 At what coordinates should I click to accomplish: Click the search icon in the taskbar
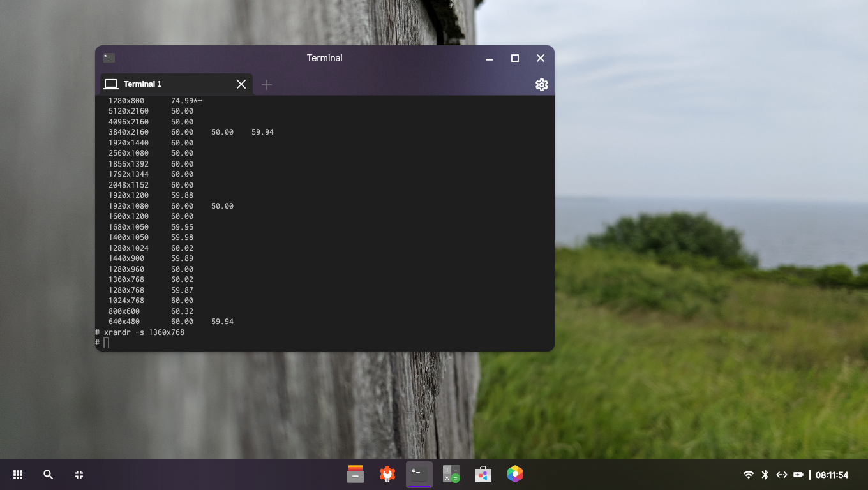tap(48, 475)
